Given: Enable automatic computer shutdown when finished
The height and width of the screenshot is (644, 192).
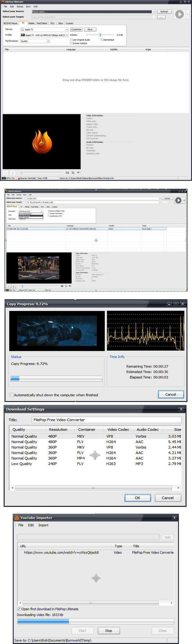Looking at the screenshot, I should 11,395.
